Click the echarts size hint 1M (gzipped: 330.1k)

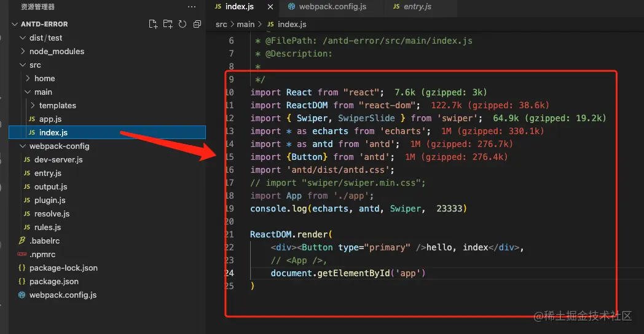tap(493, 131)
